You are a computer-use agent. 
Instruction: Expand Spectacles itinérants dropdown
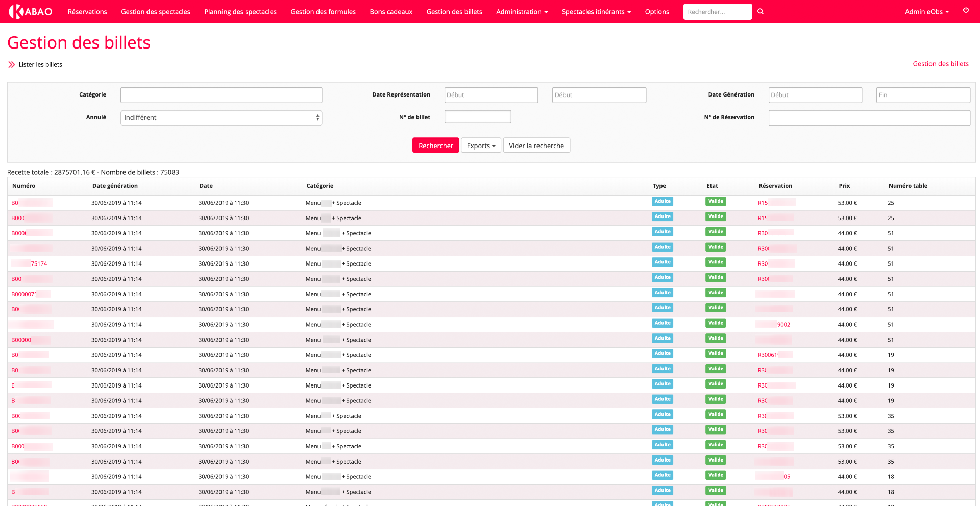tap(596, 12)
